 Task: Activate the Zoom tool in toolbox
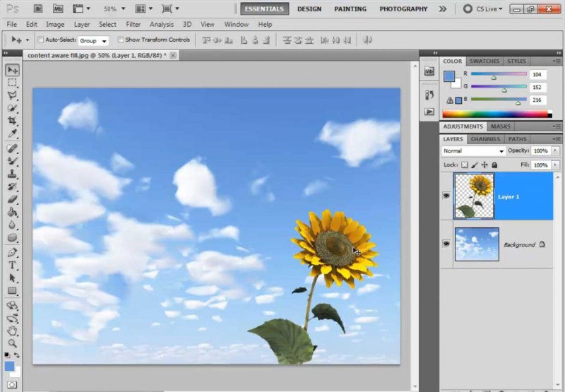pos(12,343)
